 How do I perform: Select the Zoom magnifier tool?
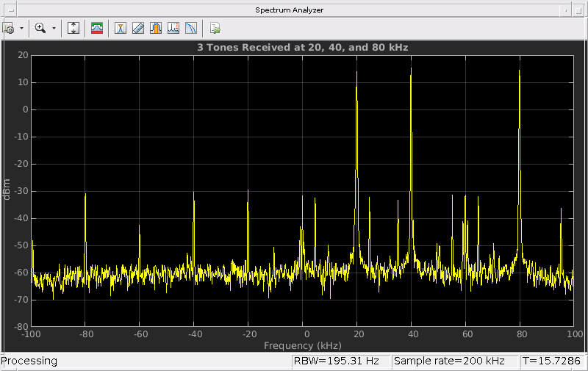40,28
